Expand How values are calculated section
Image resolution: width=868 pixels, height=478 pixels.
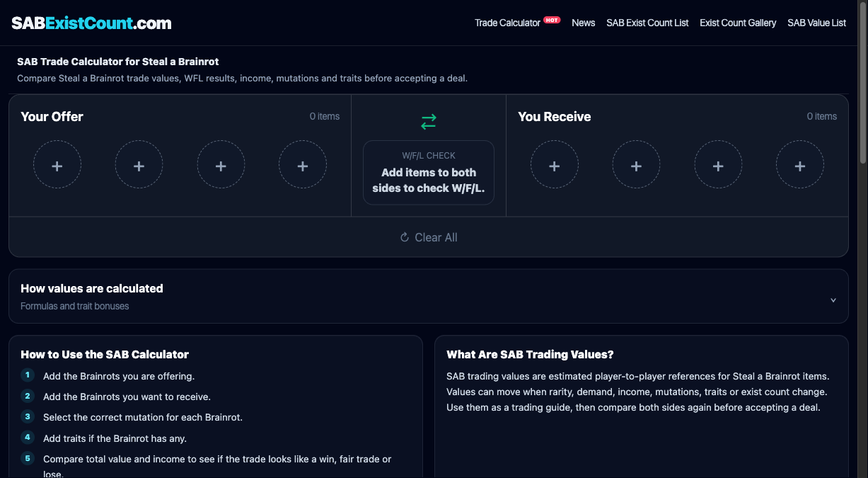click(429, 296)
